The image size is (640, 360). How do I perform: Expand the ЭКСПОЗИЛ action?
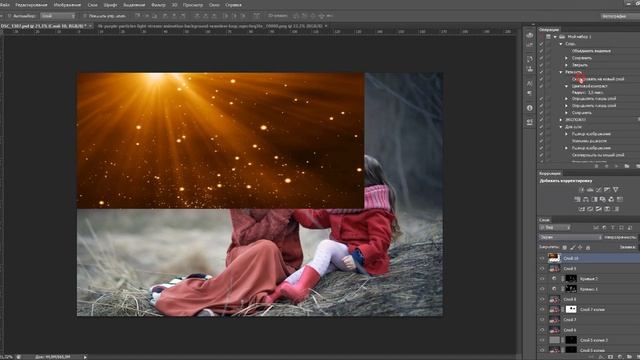click(x=561, y=120)
